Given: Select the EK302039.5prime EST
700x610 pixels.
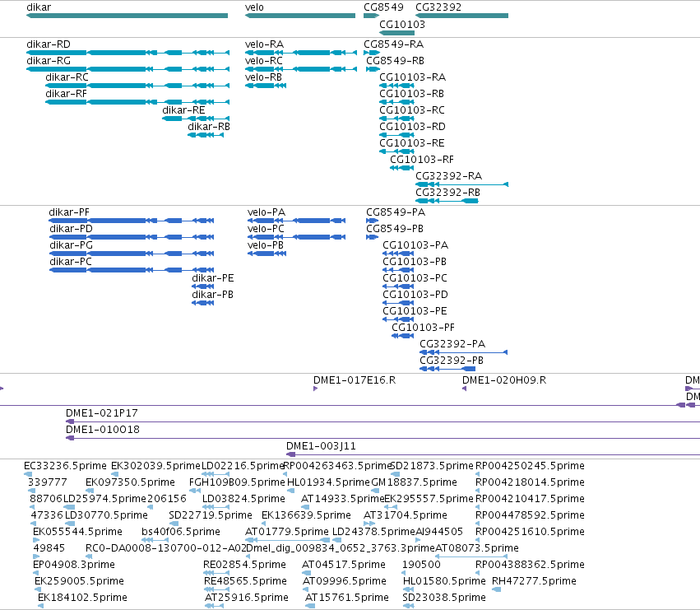Looking at the screenshot, I should pos(114,475).
